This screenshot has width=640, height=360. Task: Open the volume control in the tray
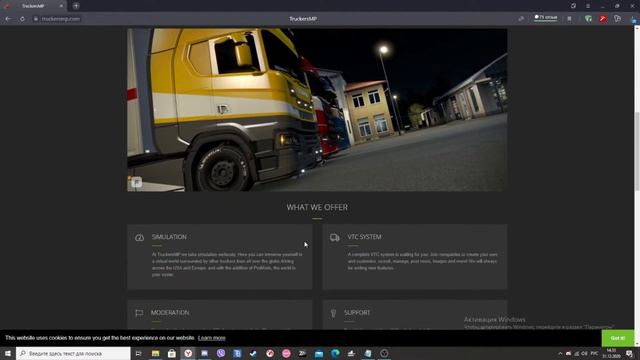click(x=584, y=353)
